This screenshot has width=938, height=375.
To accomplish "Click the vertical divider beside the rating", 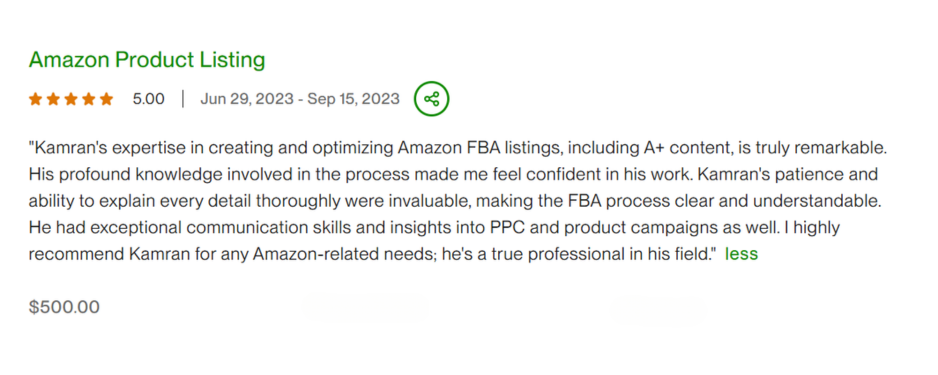I will pyautogui.click(x=182, y=99).
